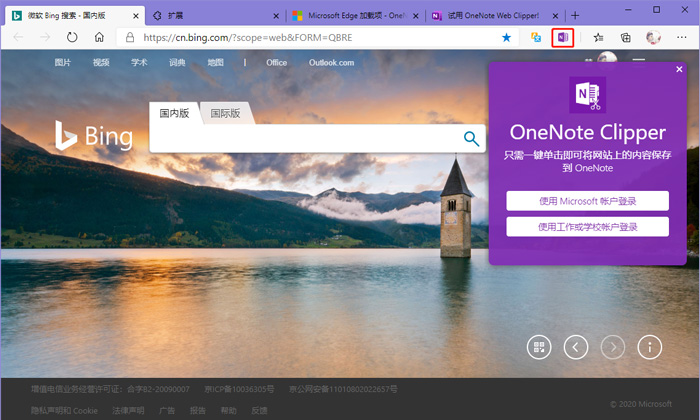
Task: Click the OneNote Clipper extension icon
Action: click(562, 37)
